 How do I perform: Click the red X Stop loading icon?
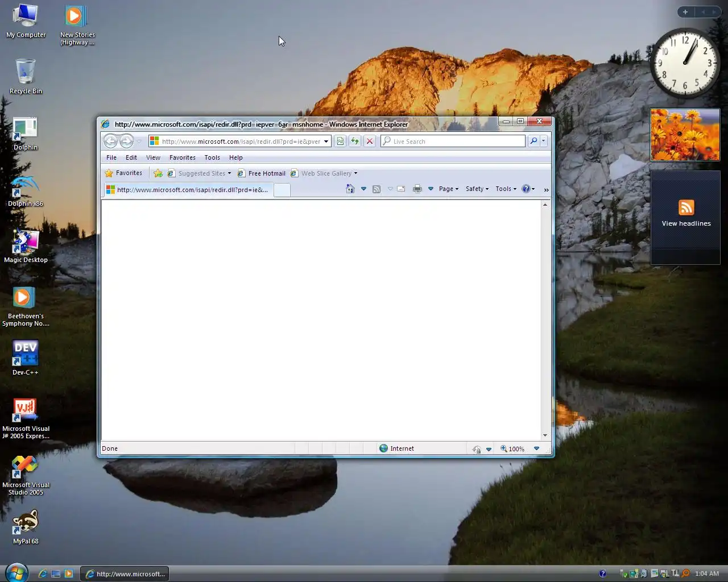pyautogui.click(x=370, y=141)
